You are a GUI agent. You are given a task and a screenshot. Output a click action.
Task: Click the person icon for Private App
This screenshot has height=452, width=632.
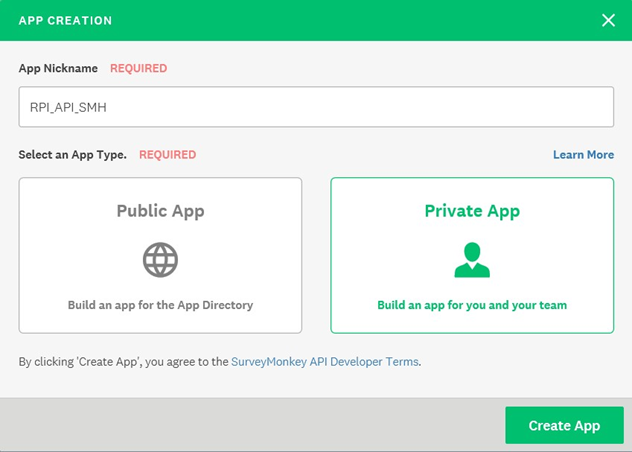pyautogui.click(x=472, y=260)
